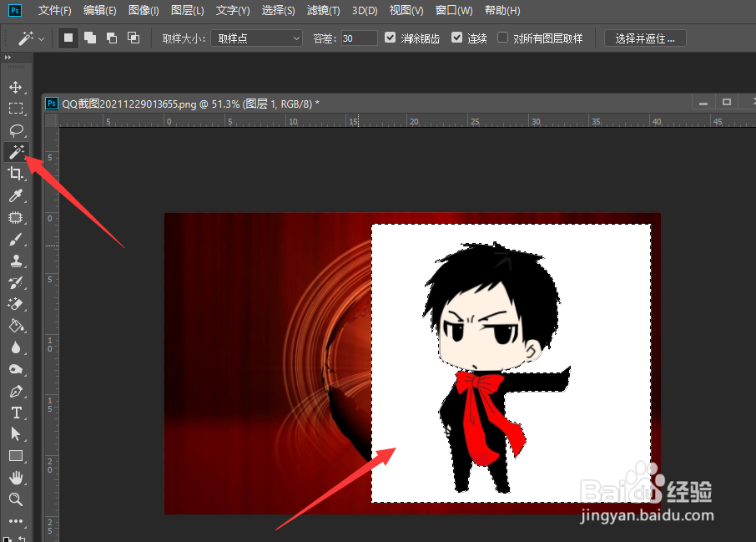Open the 滤镜(T) menu
This screenshot has width=756, height=542.
coord(324,10)
